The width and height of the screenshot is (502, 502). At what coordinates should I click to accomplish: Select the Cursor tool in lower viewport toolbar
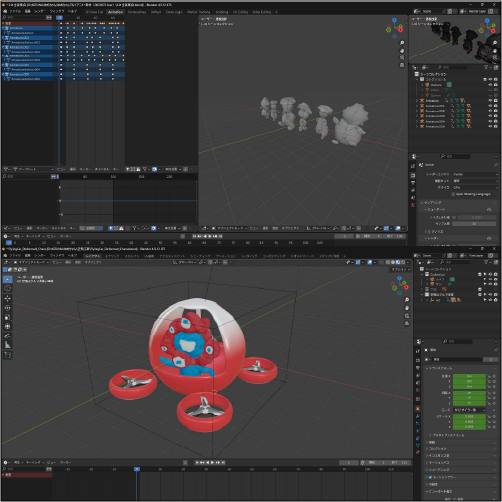pos(8,288)
